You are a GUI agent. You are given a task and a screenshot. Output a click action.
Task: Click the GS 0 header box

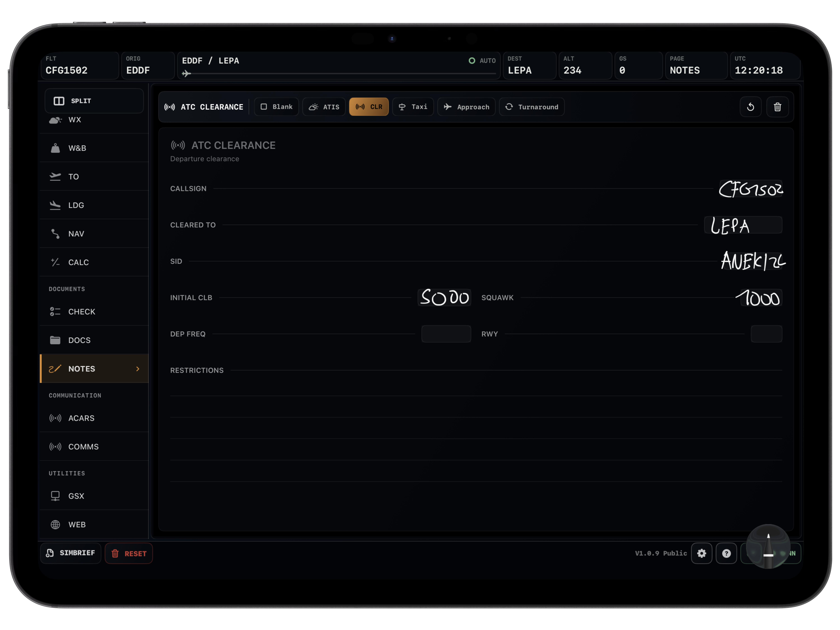[x=638, y=65]
